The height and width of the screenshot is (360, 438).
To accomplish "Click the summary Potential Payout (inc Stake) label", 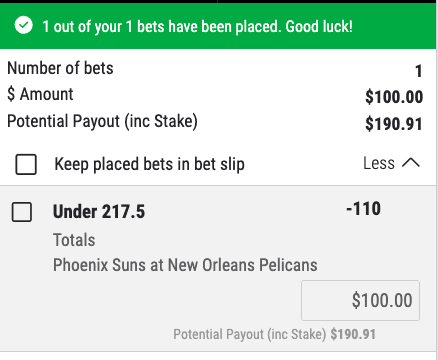I will (x=102, y=121).
